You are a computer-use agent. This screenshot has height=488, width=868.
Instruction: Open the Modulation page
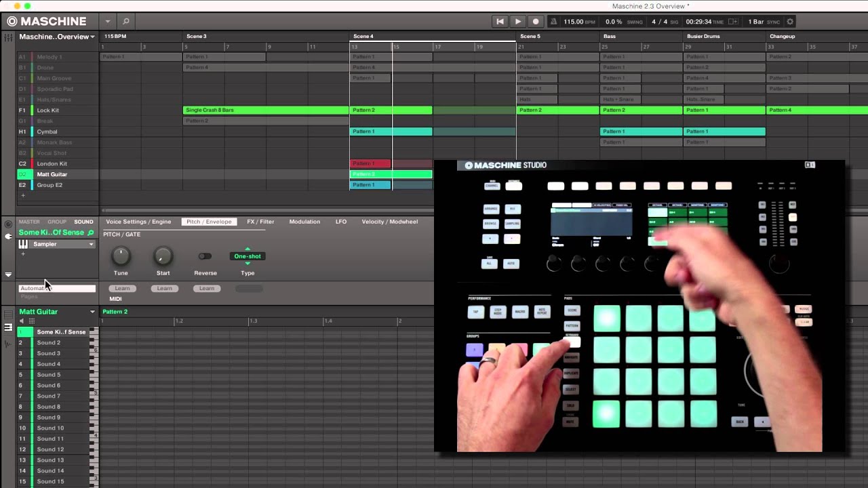click(x=304, y=222)
